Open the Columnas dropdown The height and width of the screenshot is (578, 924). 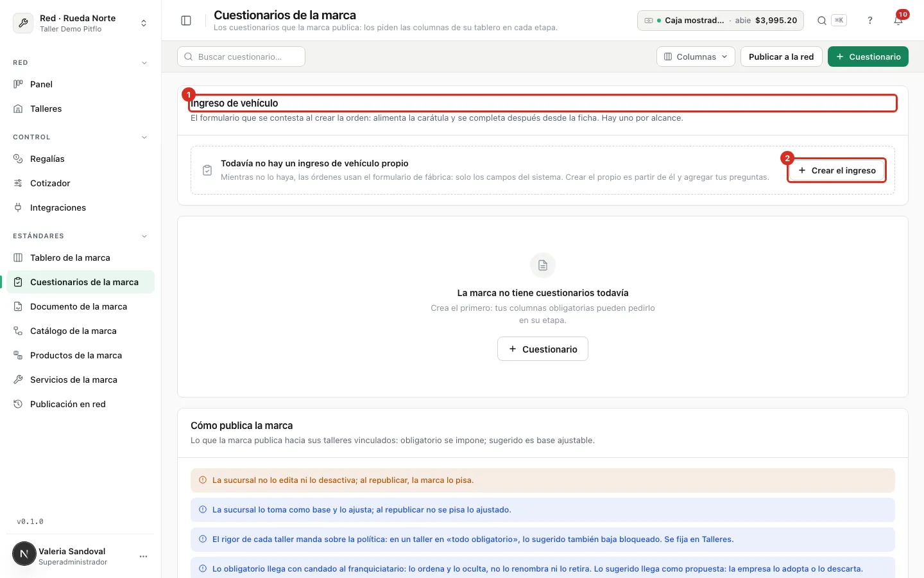point(696,57)
